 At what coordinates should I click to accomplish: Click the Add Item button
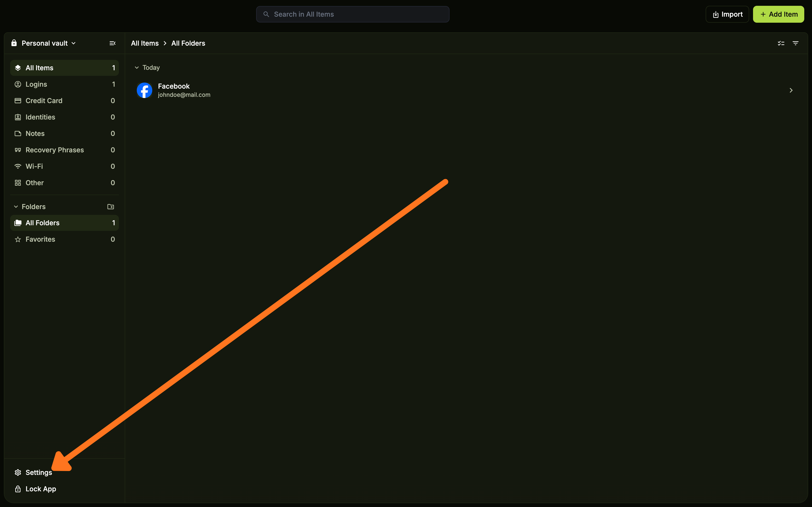(778, 14)
